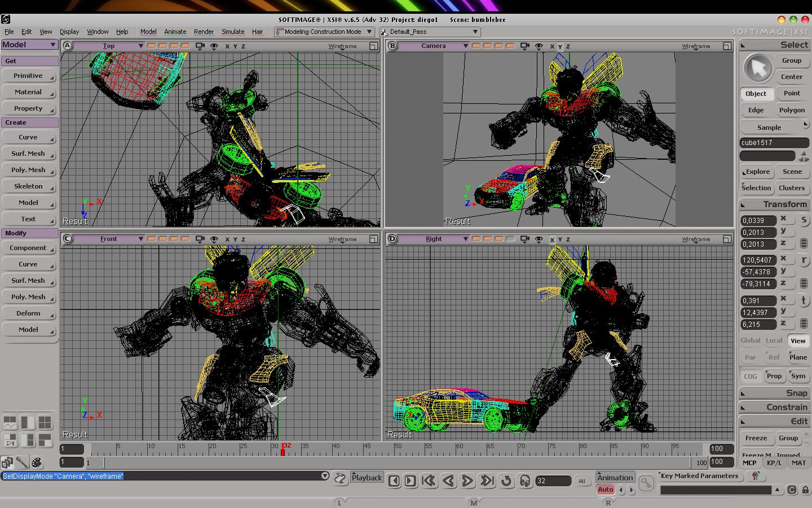Activate the Scale (S) transform tool

coord(804,220)
